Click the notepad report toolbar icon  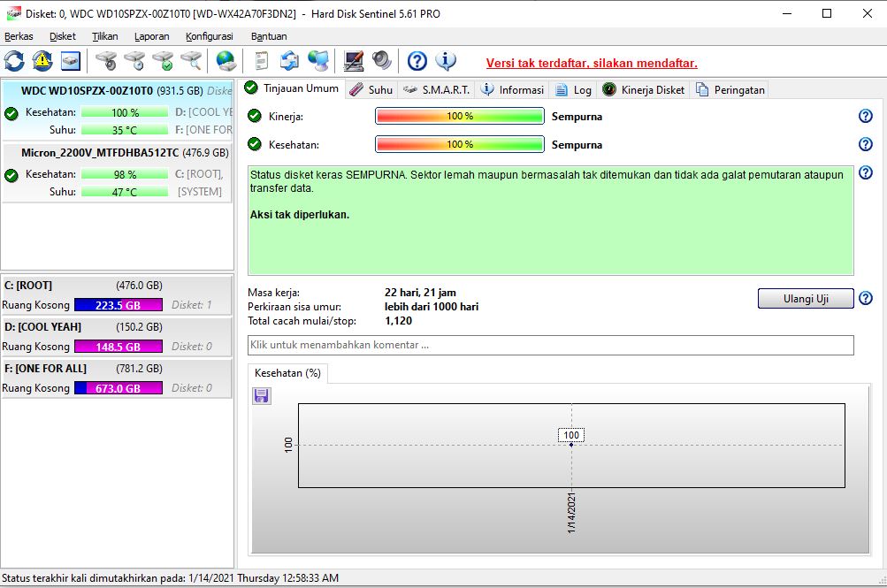(261, 61)
